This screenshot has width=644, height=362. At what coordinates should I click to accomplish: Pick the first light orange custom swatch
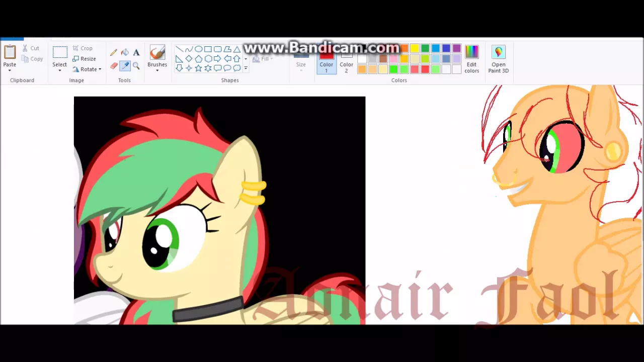pyautogui.click(x=362, y=69)
